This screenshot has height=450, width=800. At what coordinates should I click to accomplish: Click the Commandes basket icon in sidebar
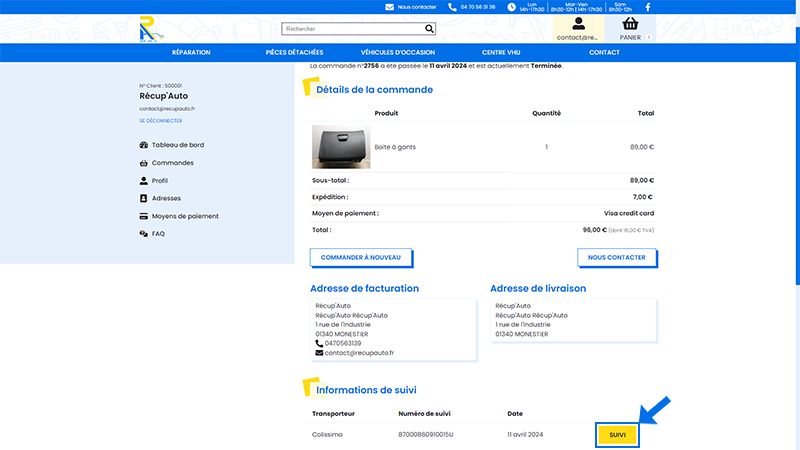point(143,163)
